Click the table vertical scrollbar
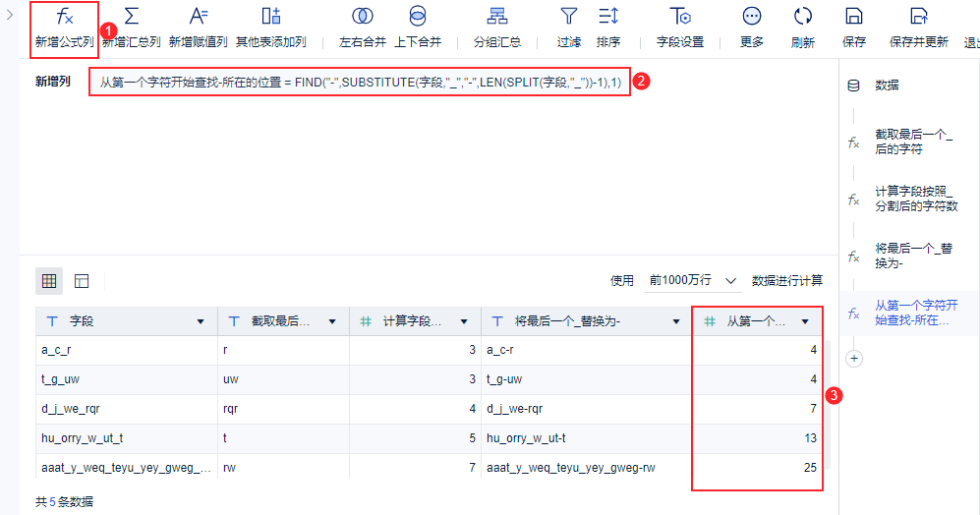 tap(828, 405)
